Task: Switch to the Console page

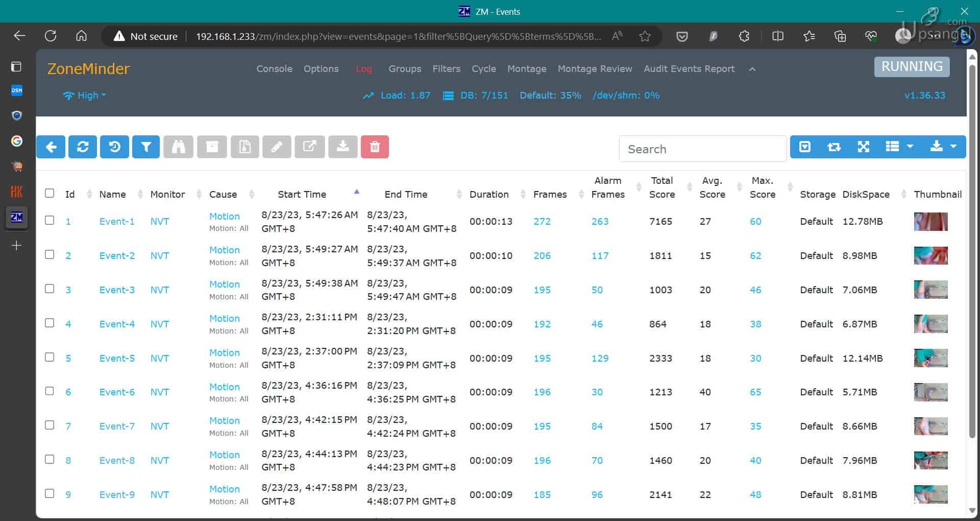Action: (x=274, y=69)
